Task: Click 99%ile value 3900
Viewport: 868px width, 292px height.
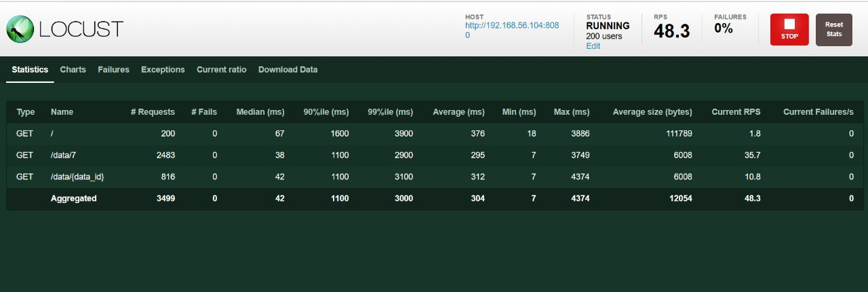Action: [x=403, y=134]
